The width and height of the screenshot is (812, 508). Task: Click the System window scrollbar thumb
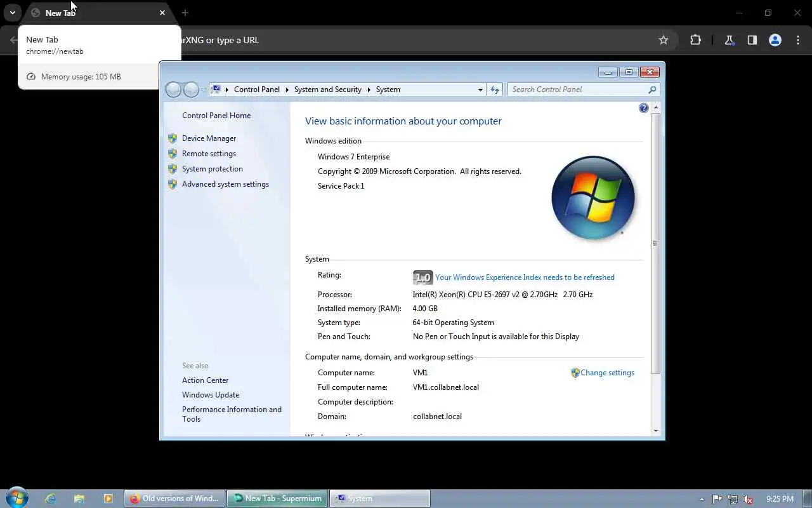656,243
